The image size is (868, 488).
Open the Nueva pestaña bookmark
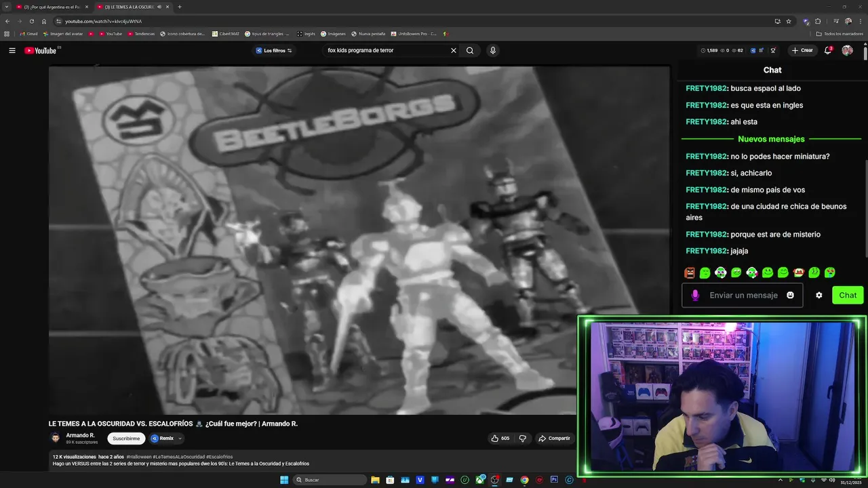click(368, 34)
